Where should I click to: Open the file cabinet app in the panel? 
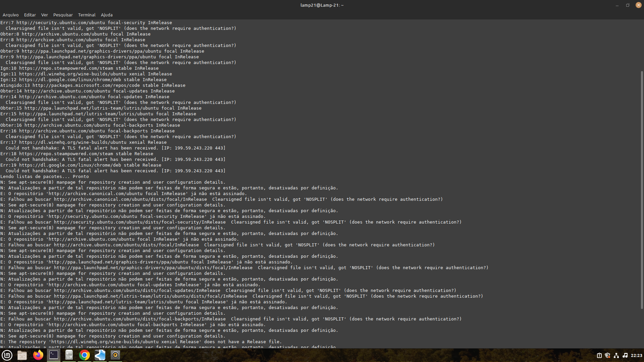69,355
